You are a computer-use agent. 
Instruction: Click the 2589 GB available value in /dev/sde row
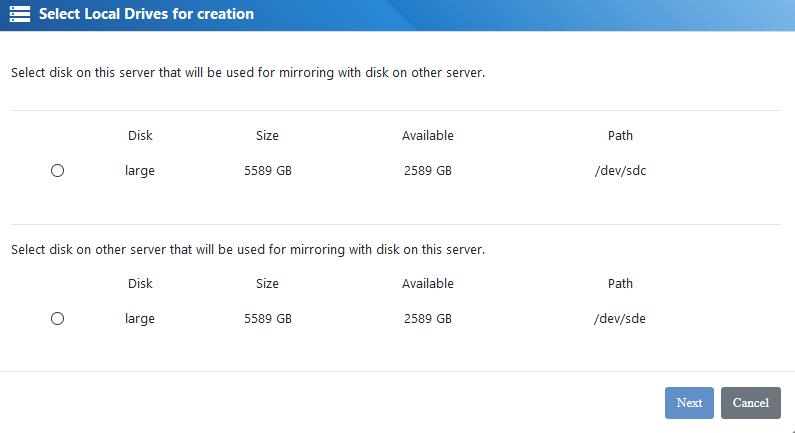[427, 319]
